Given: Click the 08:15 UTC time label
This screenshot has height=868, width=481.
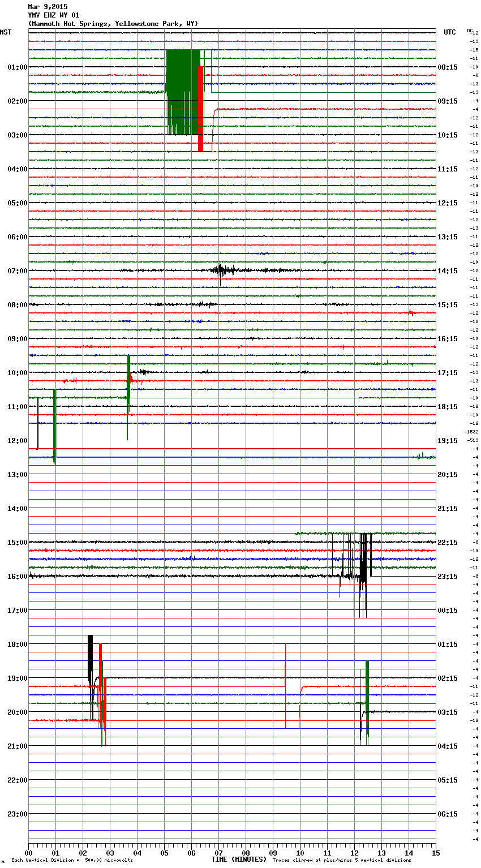Looking at the screenshot, I should [x=448, y=67].
